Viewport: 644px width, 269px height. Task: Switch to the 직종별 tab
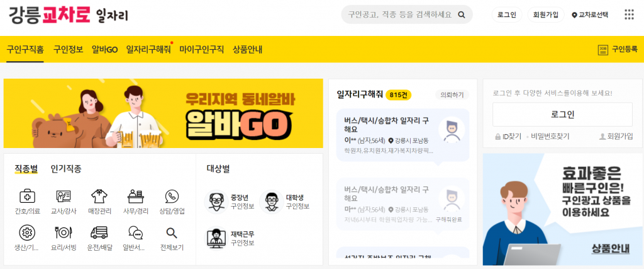26,169
